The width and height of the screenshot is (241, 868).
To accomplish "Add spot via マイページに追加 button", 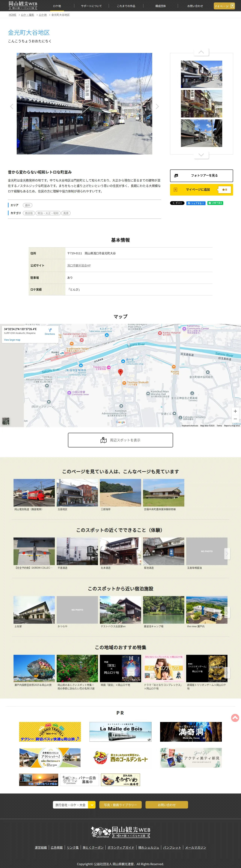I will pos(201,189).
